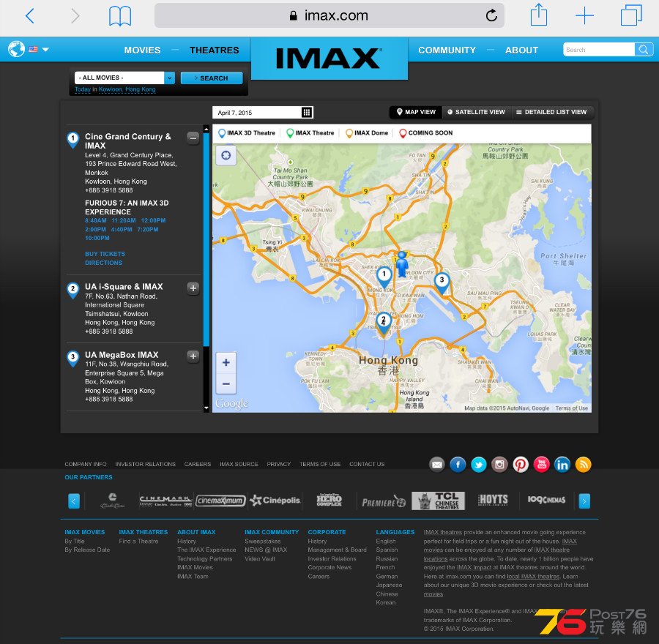Tap the Safari back arrow
659x644 pixels.
[x=30, y=16]
